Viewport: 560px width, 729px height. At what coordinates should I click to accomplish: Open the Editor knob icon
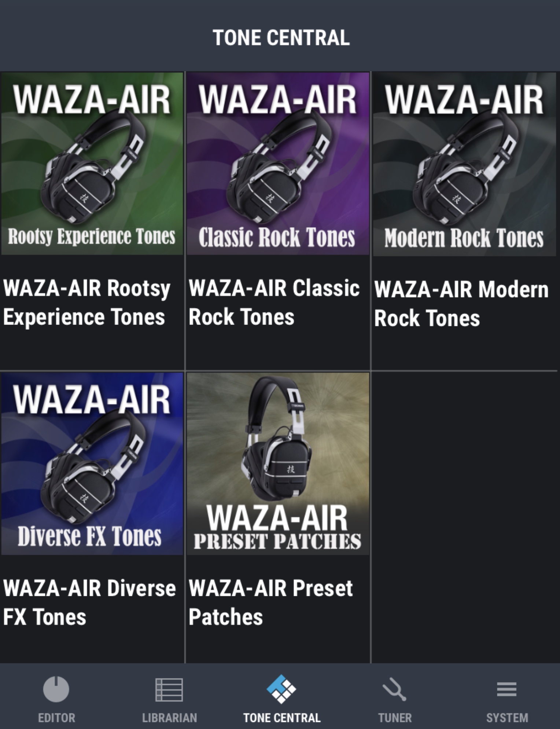(x=56, y=689)
